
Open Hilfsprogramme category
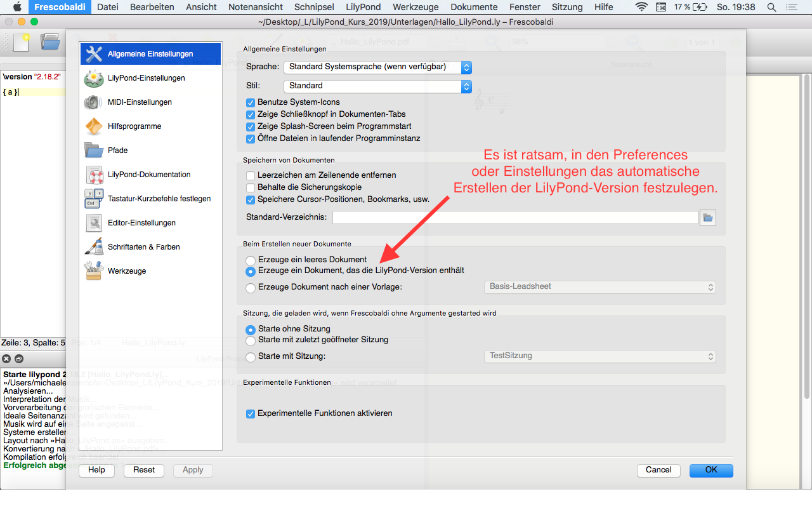[x=150, y=126]
